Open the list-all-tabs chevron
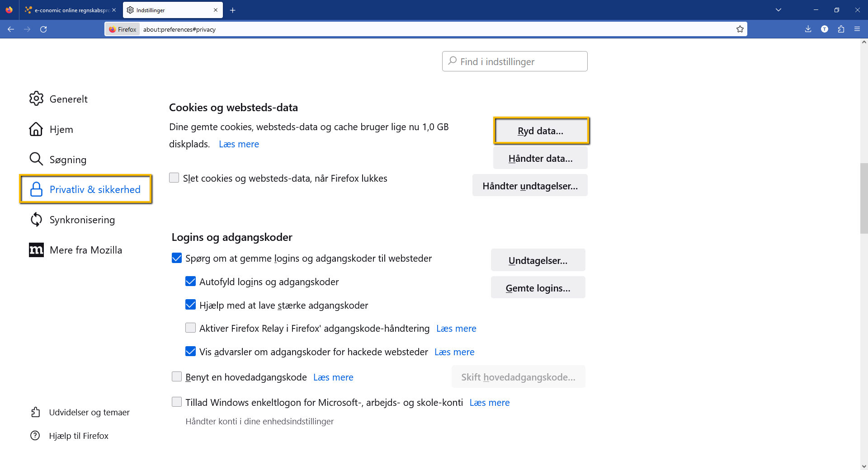This screenshot has width=868, height=470. click(x=778, y=9)
